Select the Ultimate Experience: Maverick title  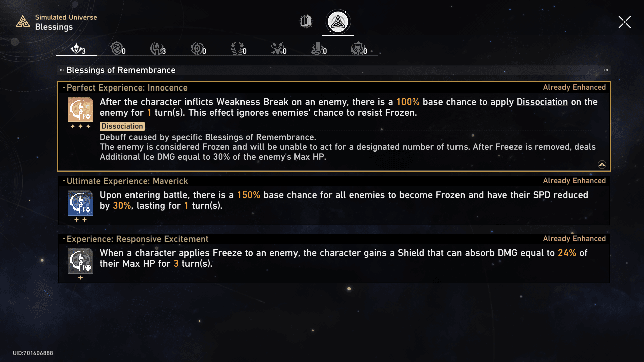point(127,181)
